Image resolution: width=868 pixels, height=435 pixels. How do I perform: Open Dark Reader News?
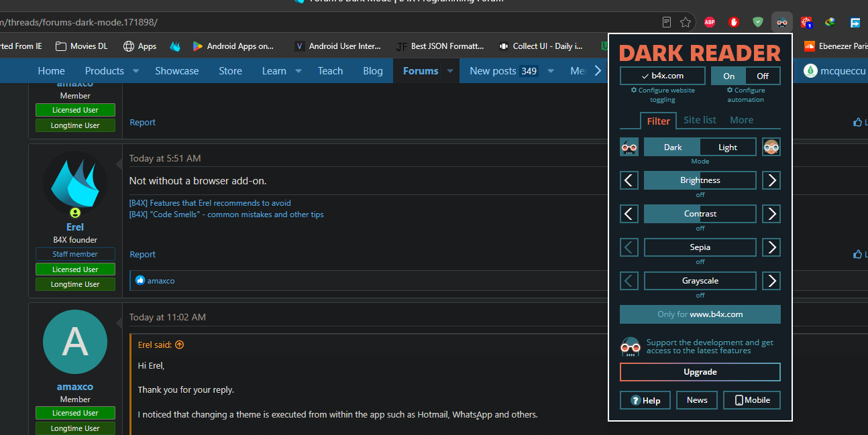tap(697, 400)
